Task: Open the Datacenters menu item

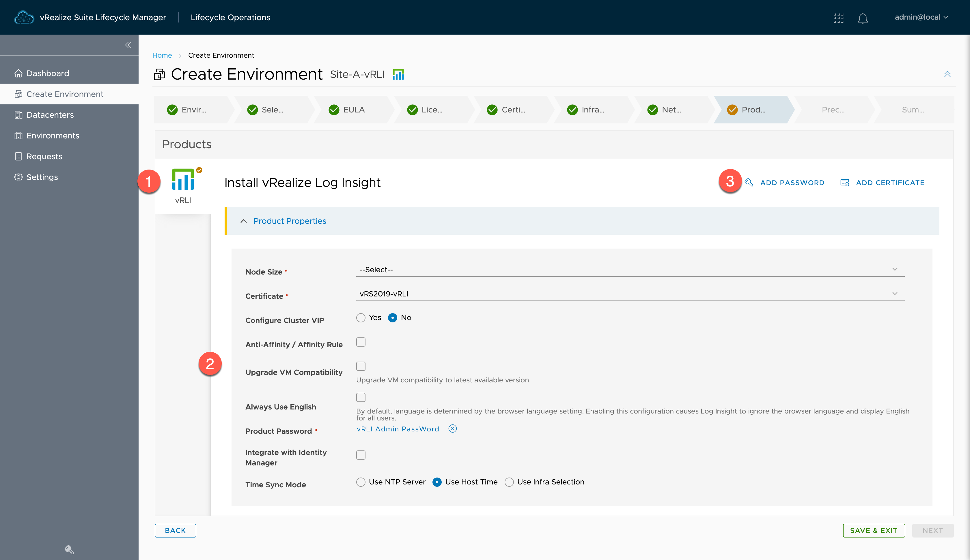Action: click(x=49, y=115)
